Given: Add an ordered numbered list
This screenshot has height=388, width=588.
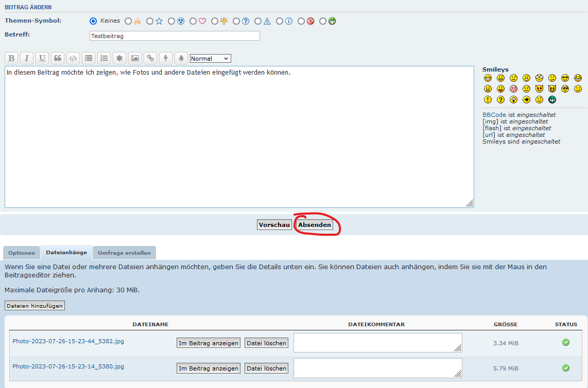Looking at the screenshot, I should (104, 58).
